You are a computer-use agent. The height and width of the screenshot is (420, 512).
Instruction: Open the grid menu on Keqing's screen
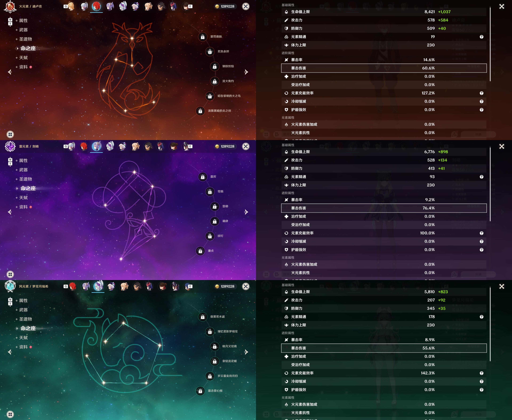(x=10, y=274)
